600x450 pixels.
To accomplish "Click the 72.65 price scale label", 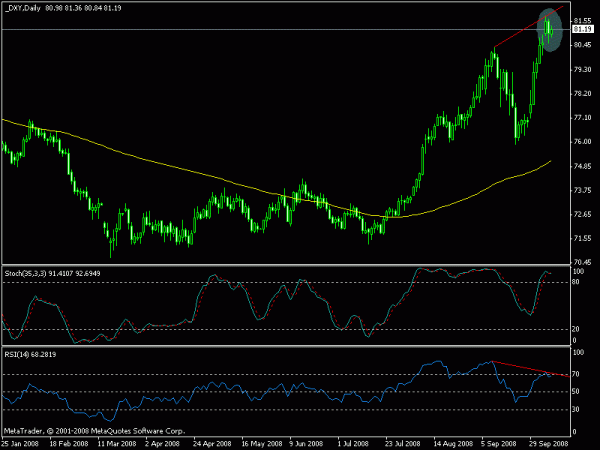I will pyautogui.click(x=582, y=215).
